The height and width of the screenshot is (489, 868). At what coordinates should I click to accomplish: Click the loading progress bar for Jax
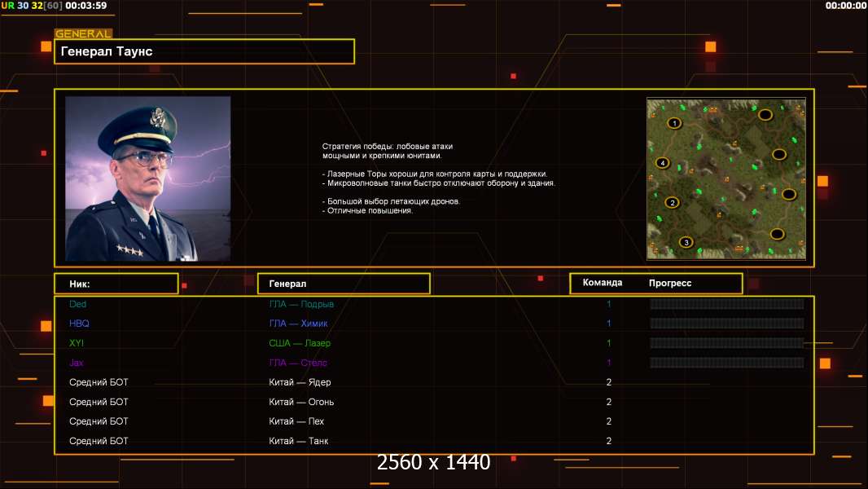726,363
